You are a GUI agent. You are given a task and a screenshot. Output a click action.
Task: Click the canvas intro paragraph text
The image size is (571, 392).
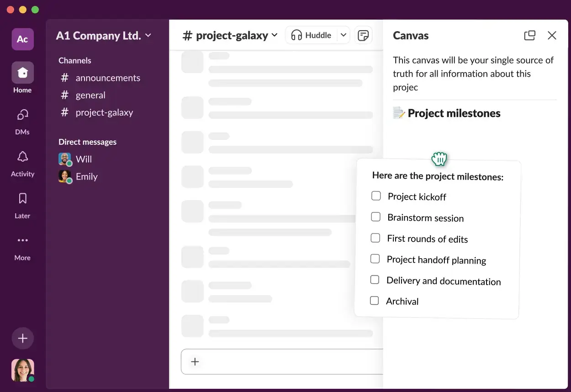click(x=473, y=74)
